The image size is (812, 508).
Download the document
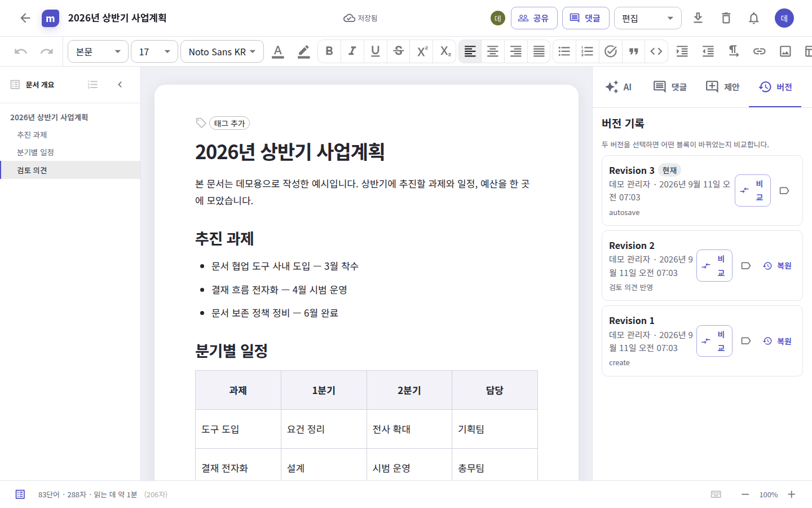[698, 18]
